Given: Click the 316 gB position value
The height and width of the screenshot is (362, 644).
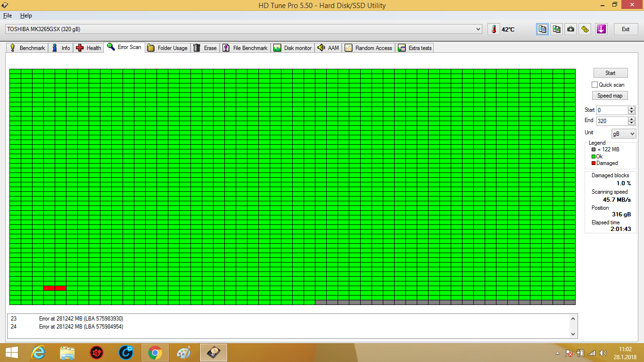Looking at the screenshot, I should 621,214.
